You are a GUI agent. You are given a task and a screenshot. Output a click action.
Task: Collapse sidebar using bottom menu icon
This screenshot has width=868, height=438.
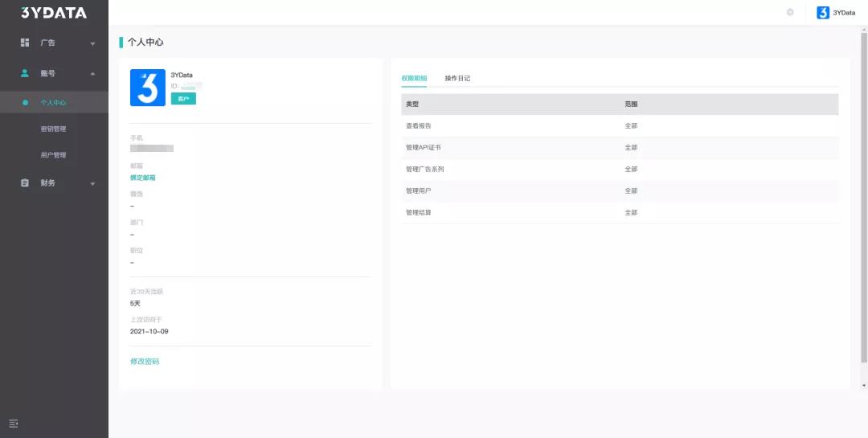14,424
